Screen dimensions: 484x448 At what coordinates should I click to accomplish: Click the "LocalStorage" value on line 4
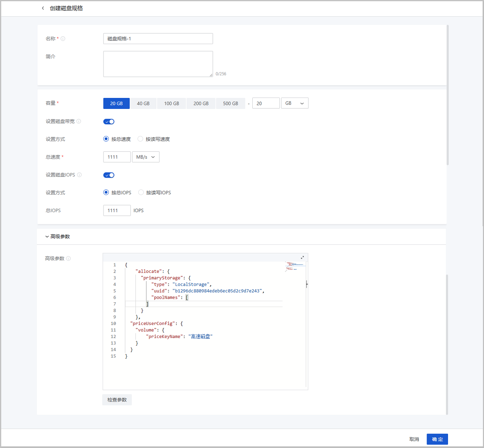[191, 284]
